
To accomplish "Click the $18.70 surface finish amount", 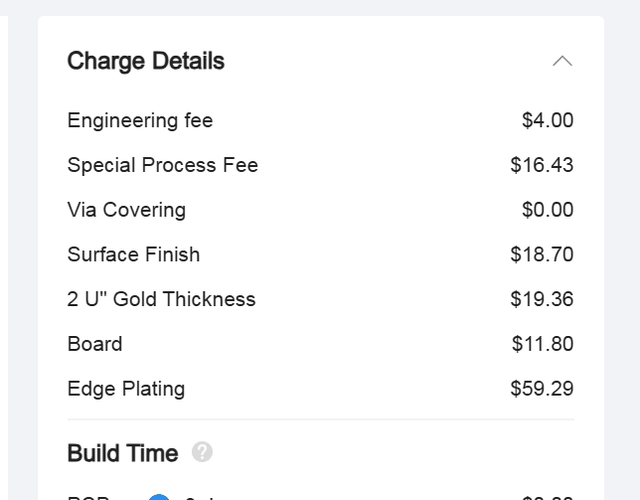I will pyautogui.click(x=541, y=254).
